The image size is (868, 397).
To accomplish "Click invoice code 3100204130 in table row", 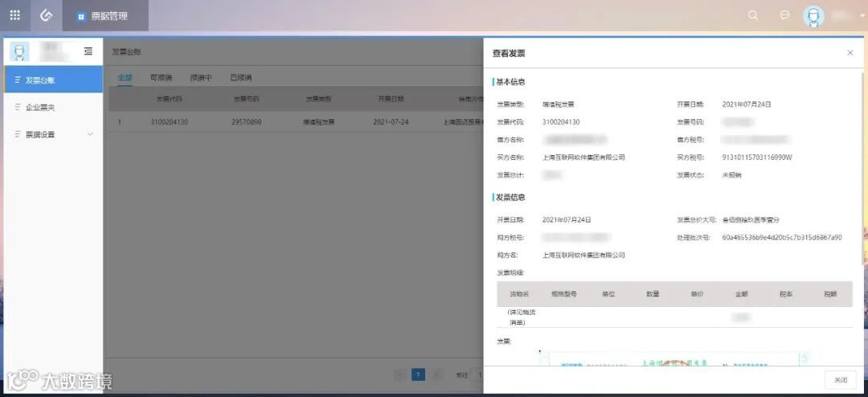I will click(x=169, y=122).
